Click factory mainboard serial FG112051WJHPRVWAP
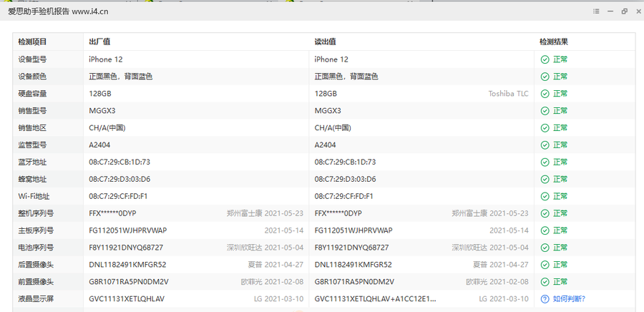This screenshot has width=644, height=312. pyautogui.click(x=128, y=230)
